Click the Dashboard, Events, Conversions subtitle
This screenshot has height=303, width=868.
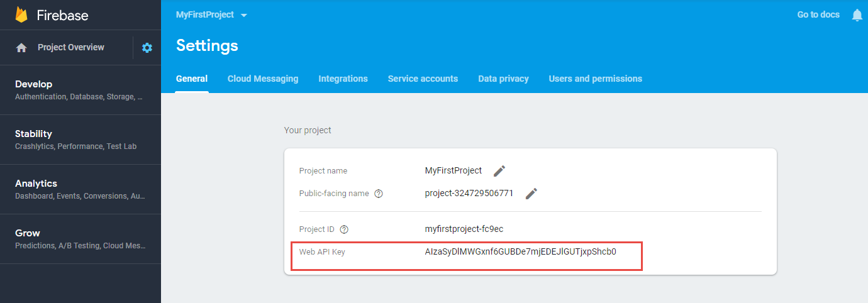point(80,196)
